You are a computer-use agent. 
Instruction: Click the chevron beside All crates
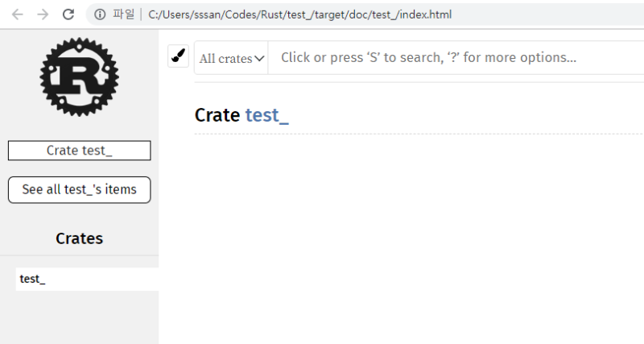point(259,58)
